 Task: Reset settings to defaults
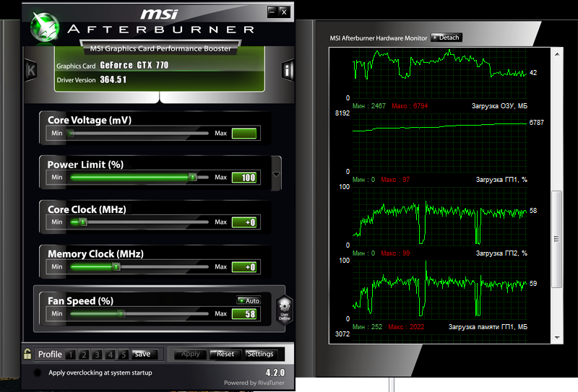[x=225, y=354]
